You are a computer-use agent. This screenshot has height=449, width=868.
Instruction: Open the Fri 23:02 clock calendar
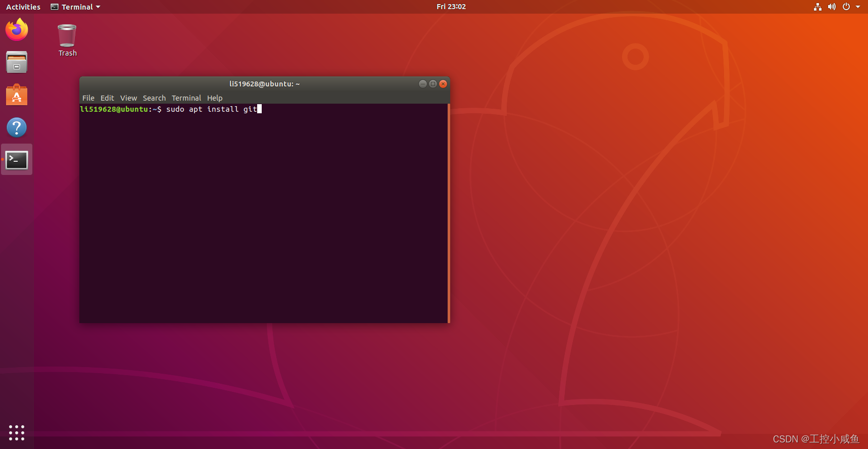click(451, 7)
